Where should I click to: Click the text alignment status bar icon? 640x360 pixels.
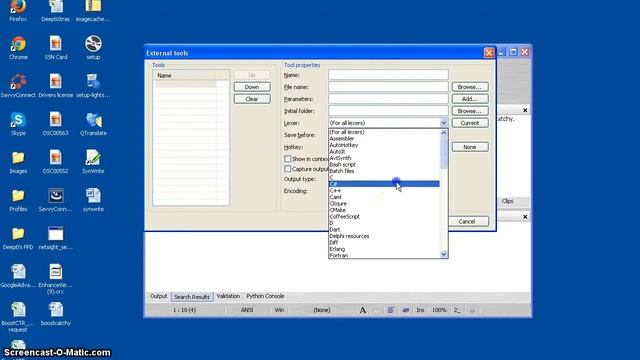(x=391, y=310)
